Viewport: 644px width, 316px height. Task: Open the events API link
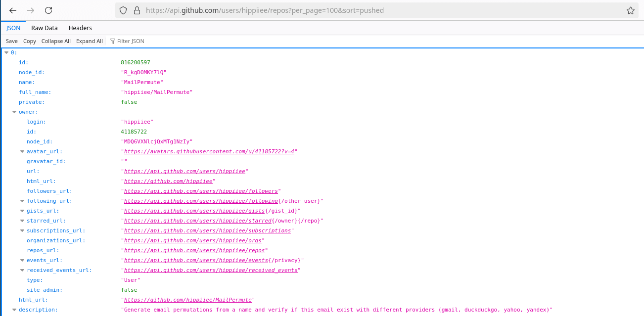point(196,260)
